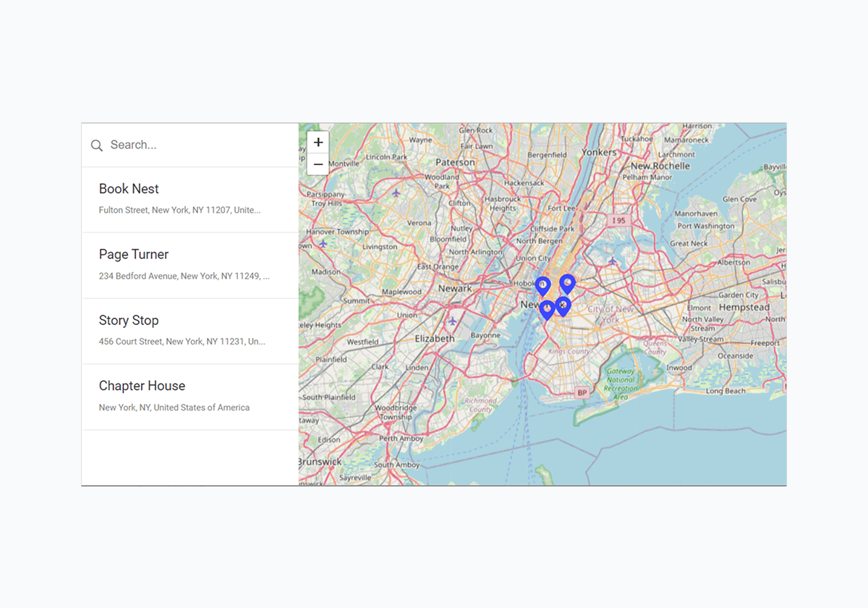Click the New Rochelle label on the map
Image resolution: width=868 pixels, height=608 pixels.
660,166
